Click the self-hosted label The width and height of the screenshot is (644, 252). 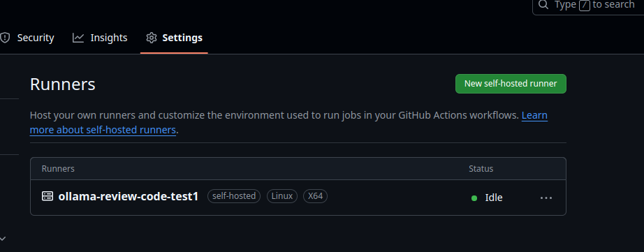(x=234, y=196)
